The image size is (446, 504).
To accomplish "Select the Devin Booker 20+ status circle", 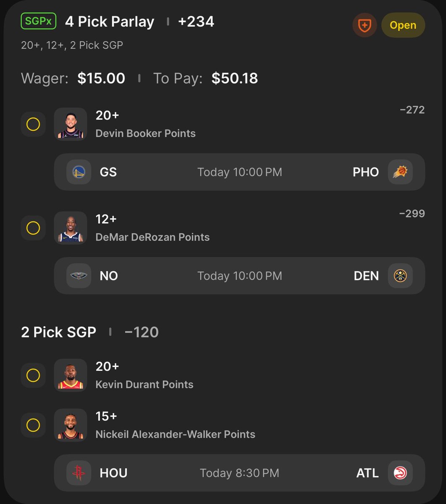I will point(33,124).
